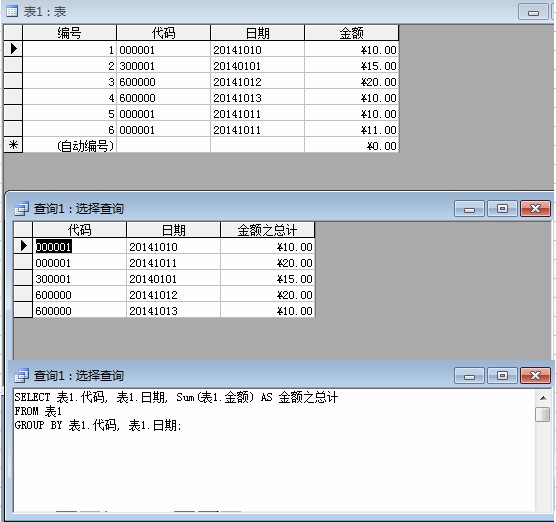Select the 日期 column header in 表1
Image resolution: width=556 pixels, height=522 pixels.
click(257, 33)
